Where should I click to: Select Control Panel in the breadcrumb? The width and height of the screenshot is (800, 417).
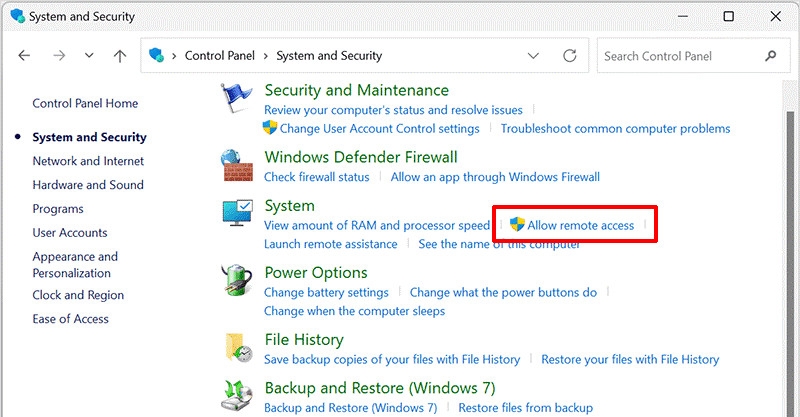219,56
